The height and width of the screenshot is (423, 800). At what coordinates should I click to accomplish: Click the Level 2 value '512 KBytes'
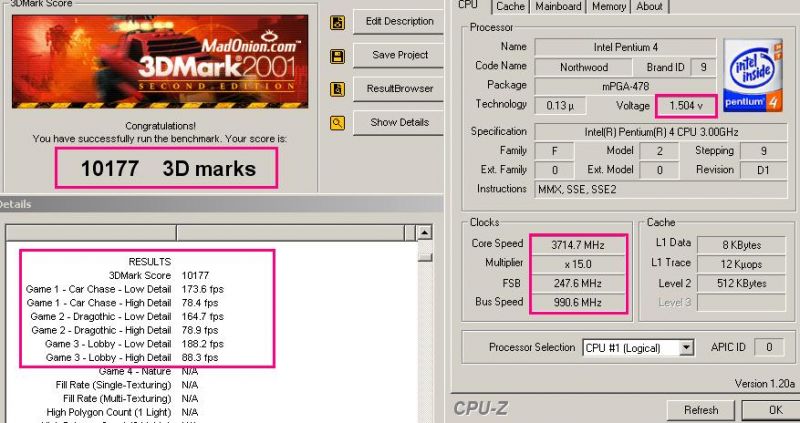coord(741,283)
